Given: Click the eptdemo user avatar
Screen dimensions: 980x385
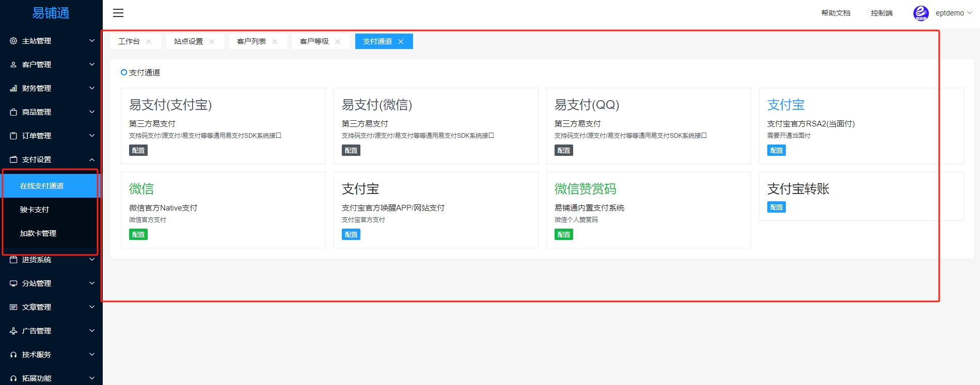Looking at the screenshot, I should coord(921,13).
